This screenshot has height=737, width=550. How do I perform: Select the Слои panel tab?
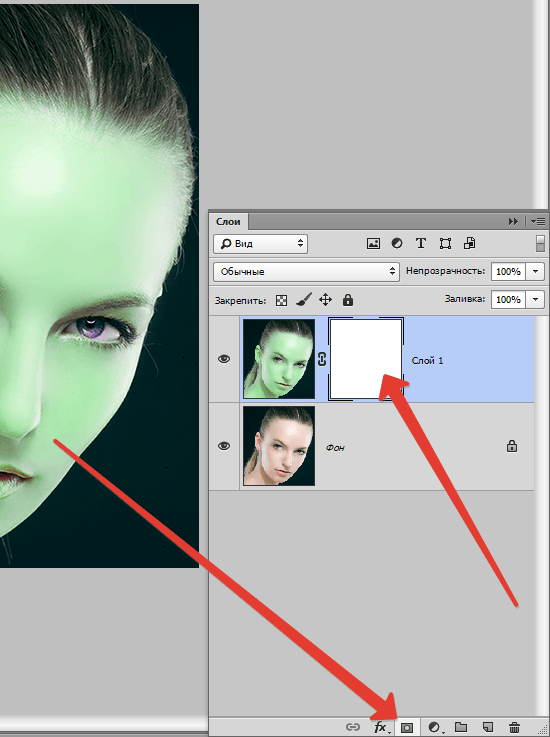click(228, 221)
